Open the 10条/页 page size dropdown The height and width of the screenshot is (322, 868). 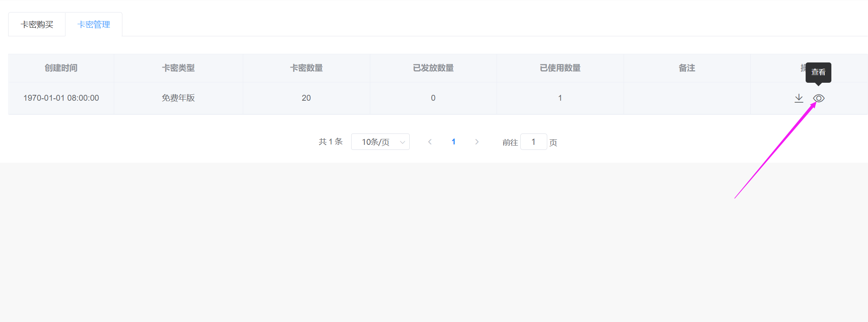click(380, 142)
